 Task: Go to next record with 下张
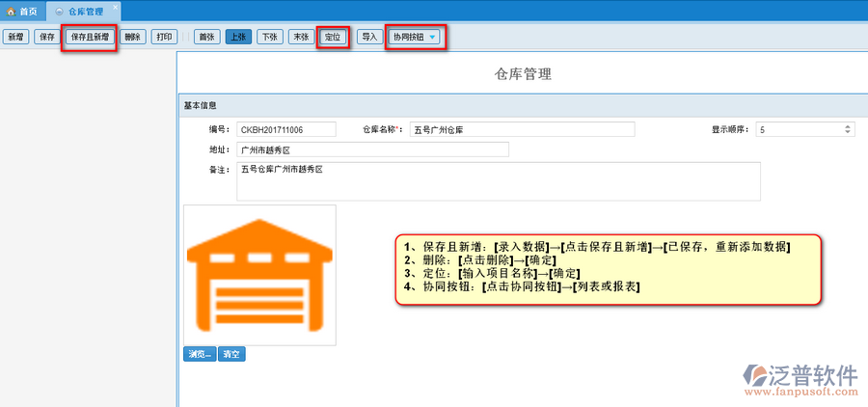pyautogui.click(x=270, y=38)
